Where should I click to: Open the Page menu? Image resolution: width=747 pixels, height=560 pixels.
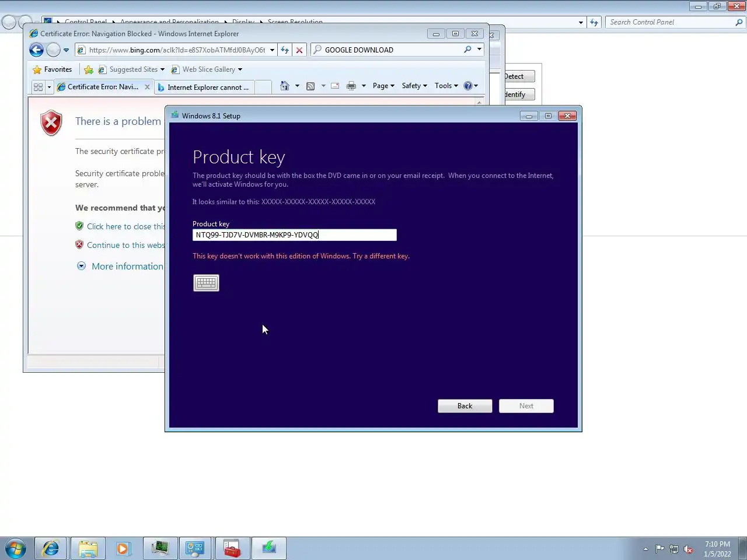(383, 86)
